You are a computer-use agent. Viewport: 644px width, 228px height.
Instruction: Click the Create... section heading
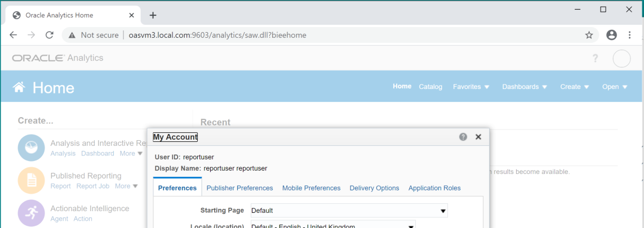pyautogui.click(x=35, y=120)
